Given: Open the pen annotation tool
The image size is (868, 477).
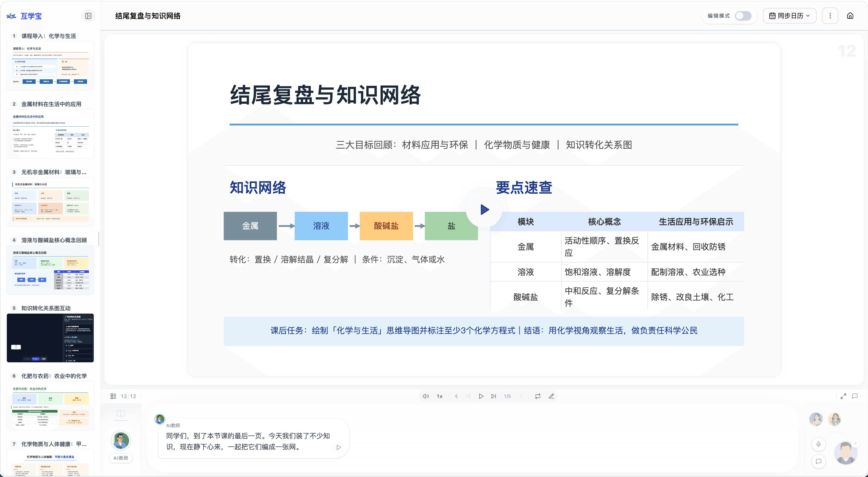Looking at the screenshot, I should click(x=551, y=396).
